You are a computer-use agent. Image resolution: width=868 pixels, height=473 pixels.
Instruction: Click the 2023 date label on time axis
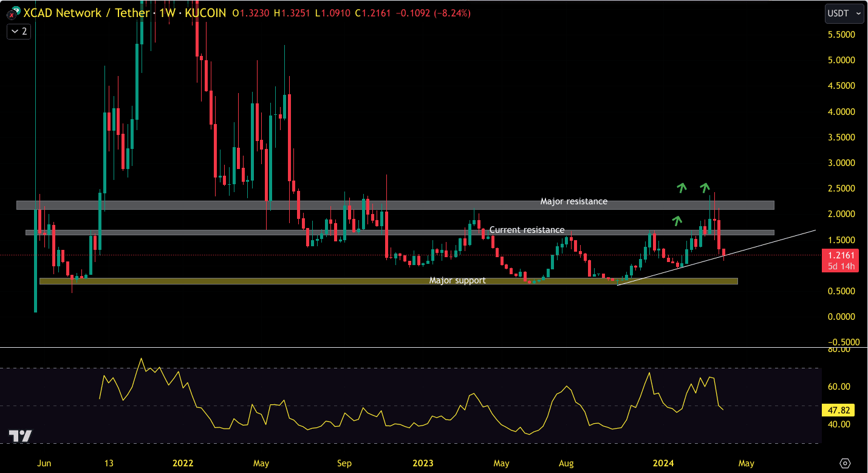click(x=423, y=463)
